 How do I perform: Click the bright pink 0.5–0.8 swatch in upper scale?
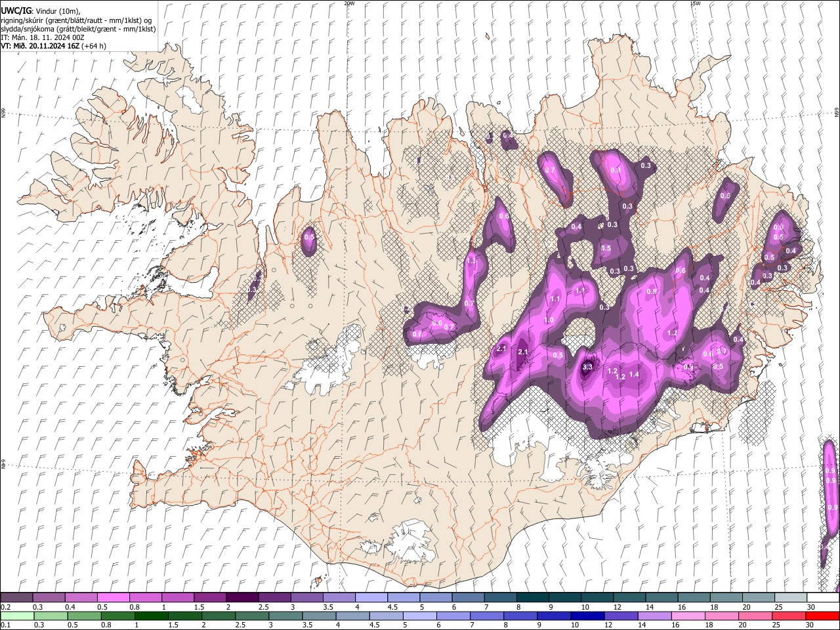[x=113, y=598]
